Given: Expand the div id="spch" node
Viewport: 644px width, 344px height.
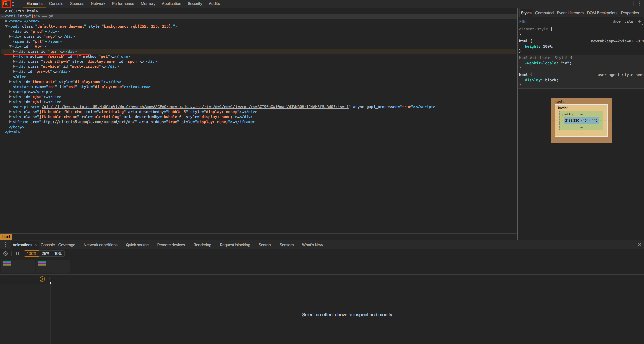Looking at the screenshot, I should point(14,61).
